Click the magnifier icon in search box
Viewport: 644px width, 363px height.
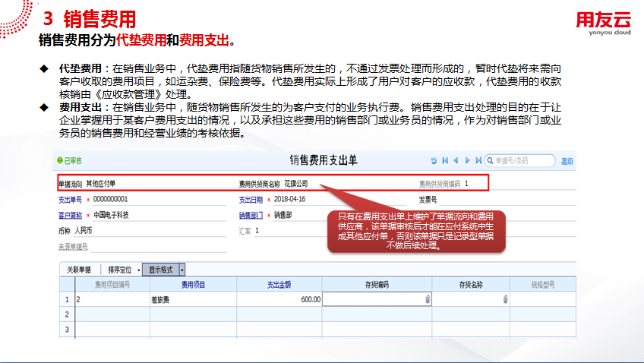coord(490,160)
